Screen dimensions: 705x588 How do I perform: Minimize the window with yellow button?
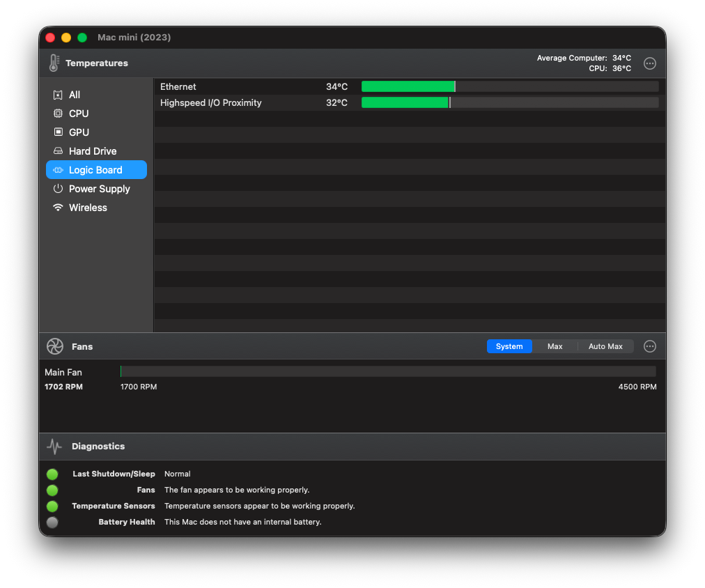click(66, 38)
